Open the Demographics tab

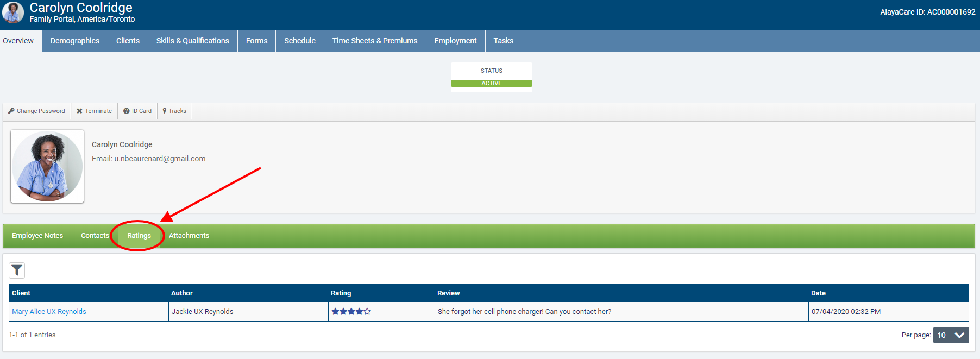75,41
